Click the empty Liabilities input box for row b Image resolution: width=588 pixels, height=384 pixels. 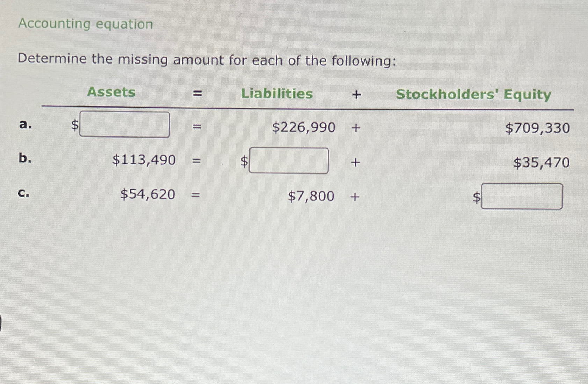[x=289, y=161]
